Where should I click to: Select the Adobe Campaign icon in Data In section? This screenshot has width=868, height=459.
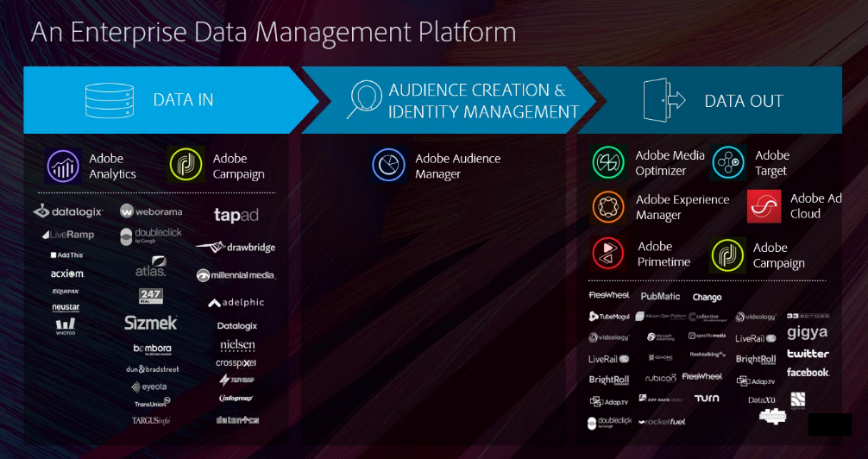click(186, 165)
